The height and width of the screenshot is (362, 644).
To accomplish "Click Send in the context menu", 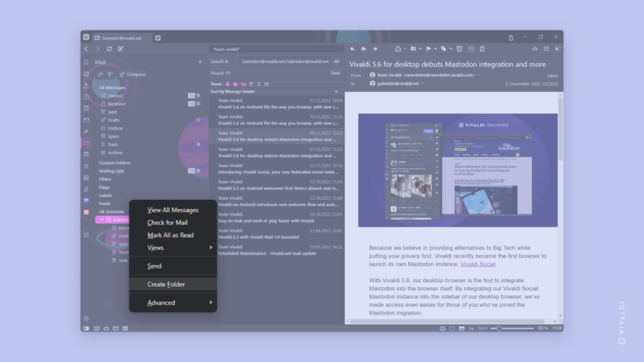I will [173, 266].
